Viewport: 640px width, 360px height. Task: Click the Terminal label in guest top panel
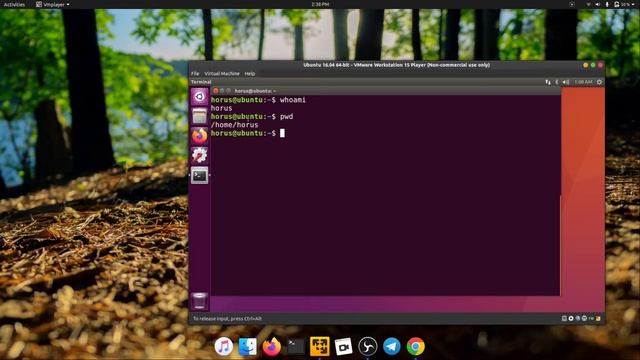[201, 82]
